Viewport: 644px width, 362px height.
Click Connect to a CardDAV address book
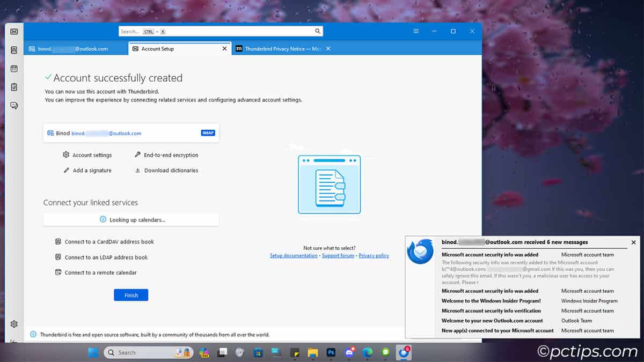coord(109,242)
